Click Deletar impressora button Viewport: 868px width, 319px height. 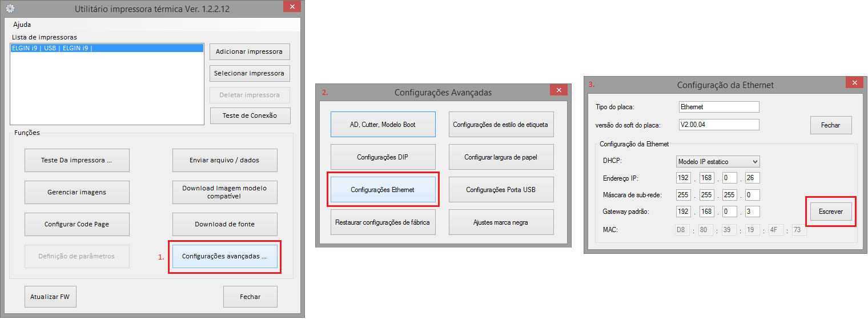pyautogui.click(x=250, y=95)
